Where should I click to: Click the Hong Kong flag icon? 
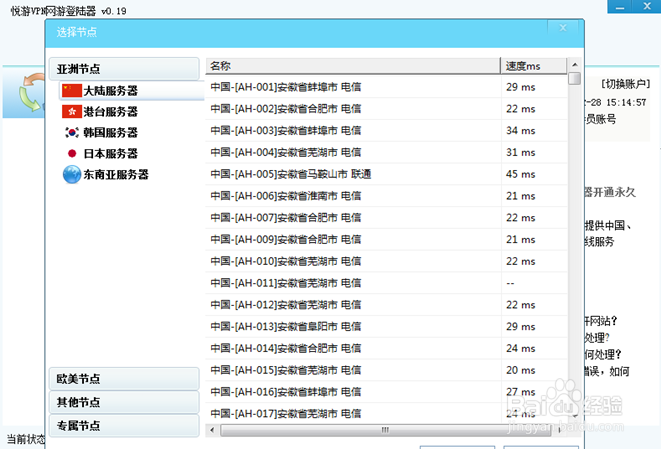click(x=72, y=111)
